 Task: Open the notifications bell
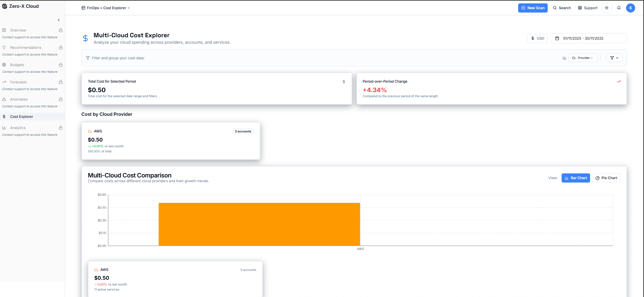619,8
